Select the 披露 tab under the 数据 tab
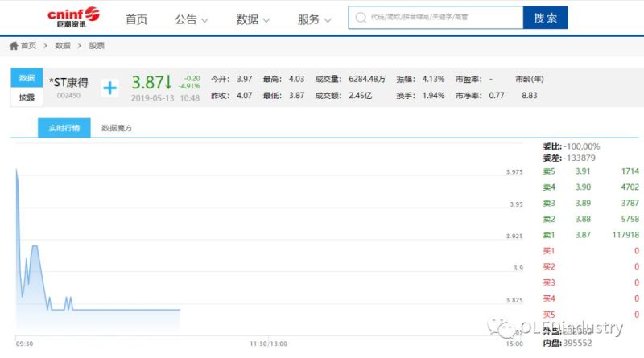This screenshot has height=358, width=644. (x=27, y=97)
